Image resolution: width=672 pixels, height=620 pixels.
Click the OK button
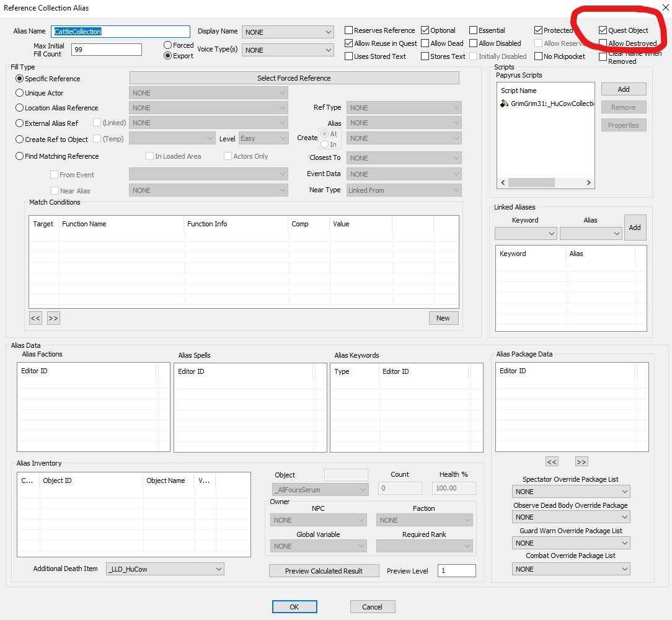tap(294, 607)
